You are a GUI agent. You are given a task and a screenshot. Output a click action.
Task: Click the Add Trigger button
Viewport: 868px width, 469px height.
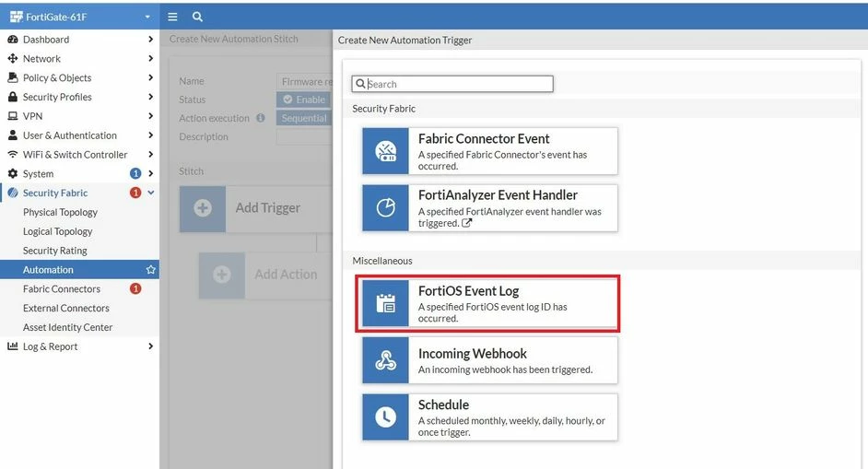point(256,209)
